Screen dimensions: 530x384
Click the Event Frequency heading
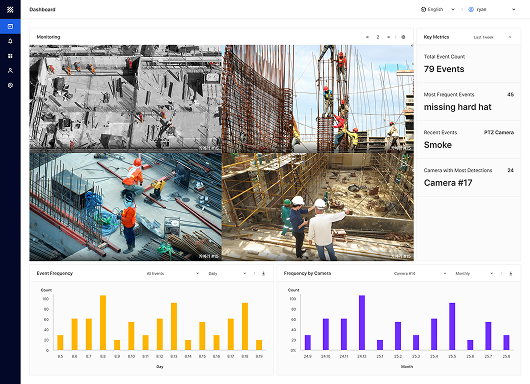click(x=55, y=273)
